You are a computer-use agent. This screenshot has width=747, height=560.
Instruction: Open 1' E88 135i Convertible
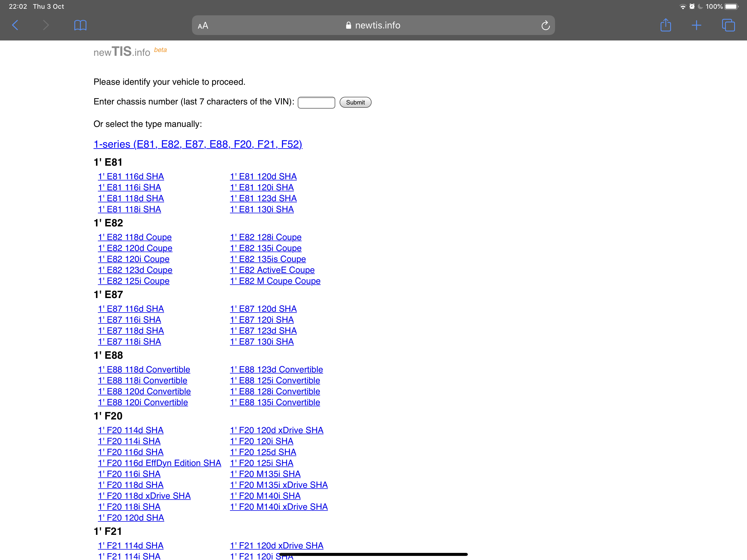coord(275,402)
